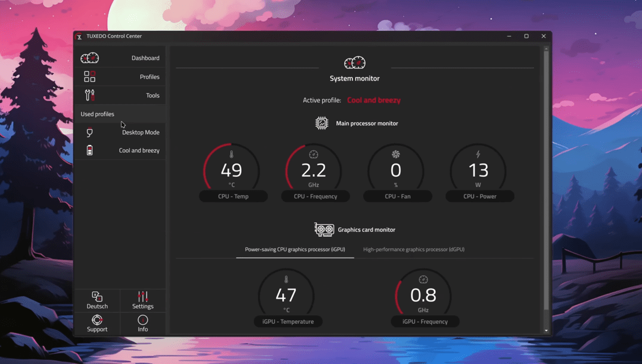Click the CPU - Power label

[x=479, y=196]
